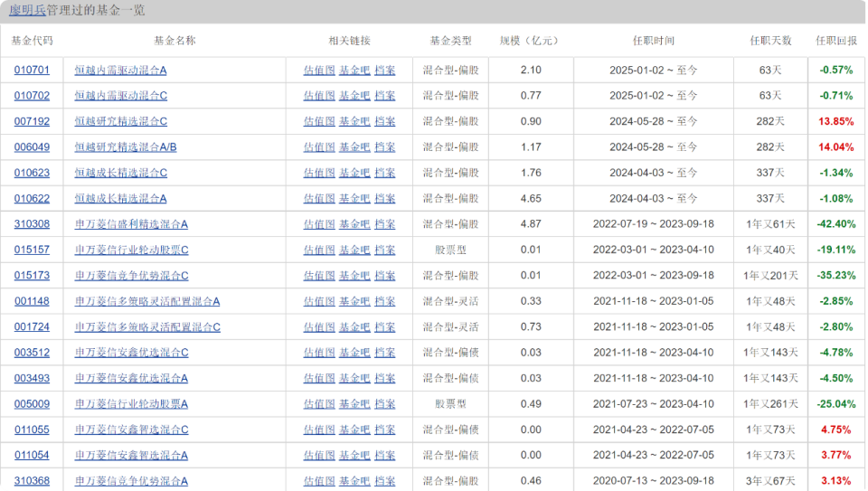Open 档案 for fund 011054
The image size is (868, 491).
point(385,455)
